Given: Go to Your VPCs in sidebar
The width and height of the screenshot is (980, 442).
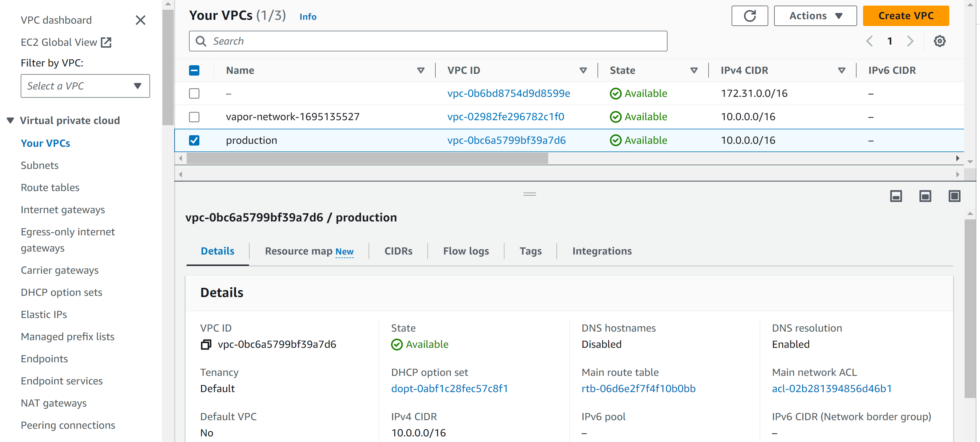Looking at the screenshot, I should 45,143.
